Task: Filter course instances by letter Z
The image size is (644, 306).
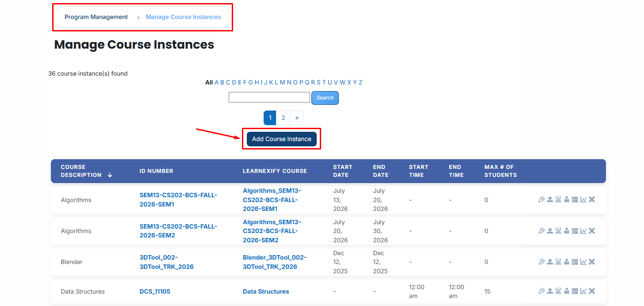Action: 360,82
